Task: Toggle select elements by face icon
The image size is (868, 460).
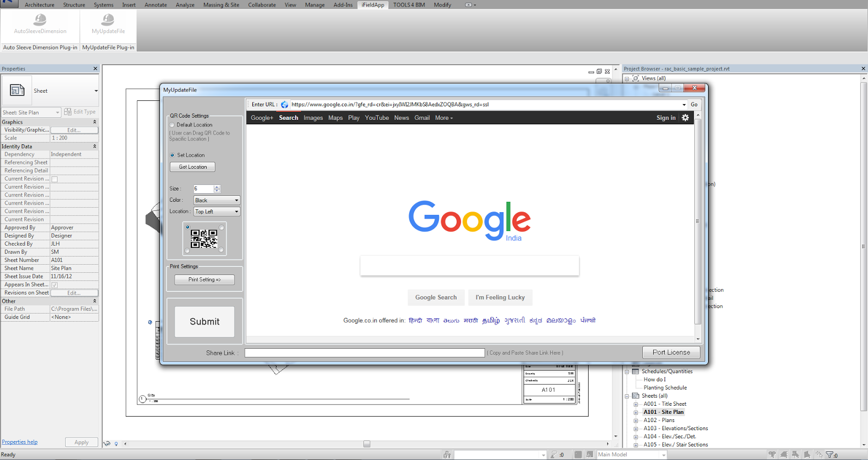Action: 807,455
